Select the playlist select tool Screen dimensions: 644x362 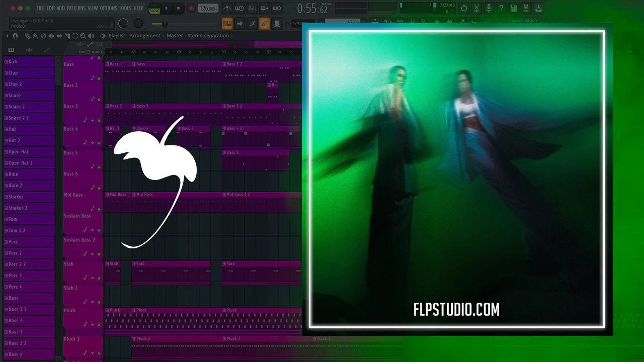[75, 36]
